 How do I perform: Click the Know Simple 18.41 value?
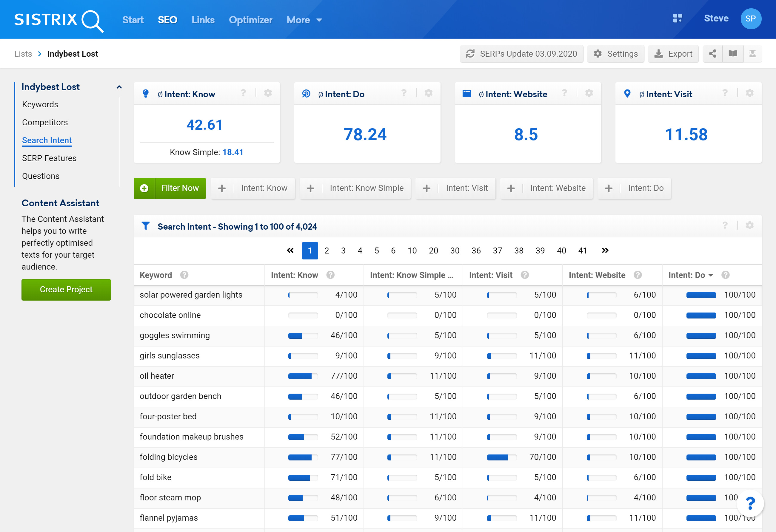(x=233, y=152)
